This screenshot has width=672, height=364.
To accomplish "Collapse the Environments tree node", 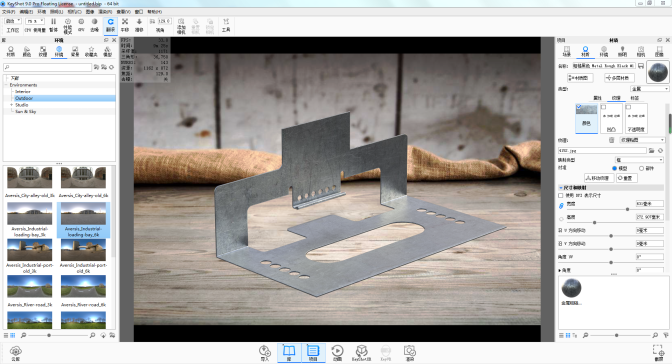I will 6,85.
